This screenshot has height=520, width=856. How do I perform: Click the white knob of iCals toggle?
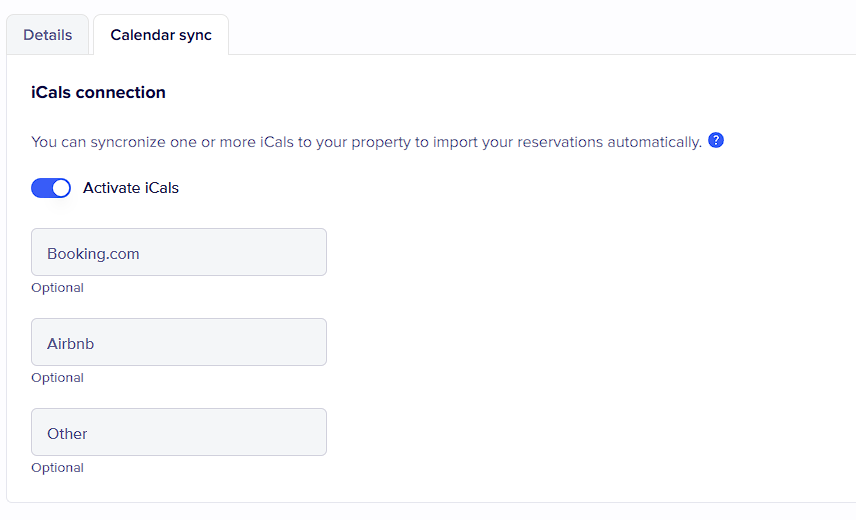click(x=61, y=188)
